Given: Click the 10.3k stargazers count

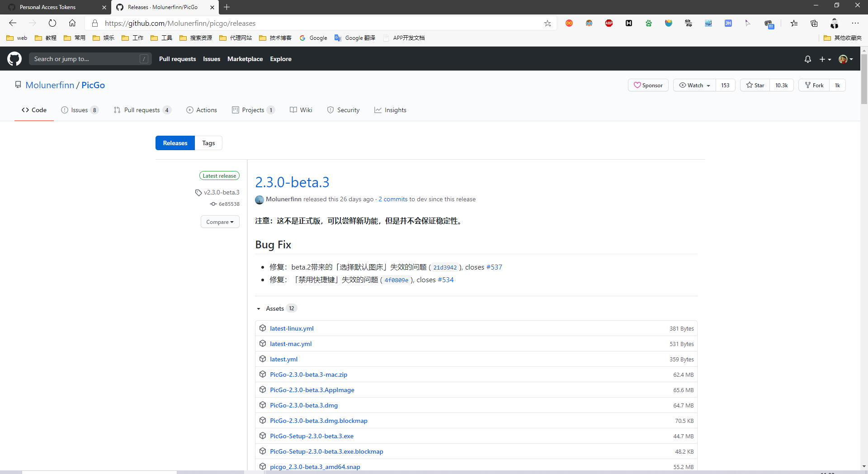Looking at the screenshot, I should point(782,85).
